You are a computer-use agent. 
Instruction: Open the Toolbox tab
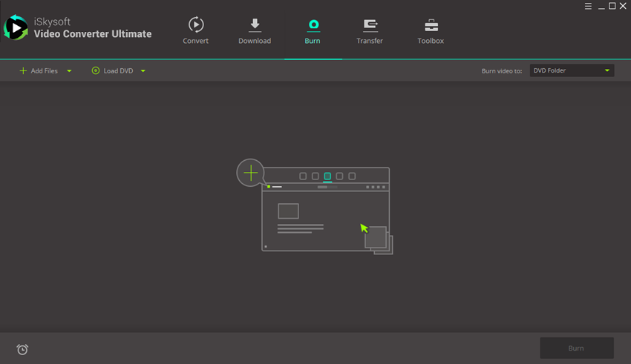click(x=431, y=31)
